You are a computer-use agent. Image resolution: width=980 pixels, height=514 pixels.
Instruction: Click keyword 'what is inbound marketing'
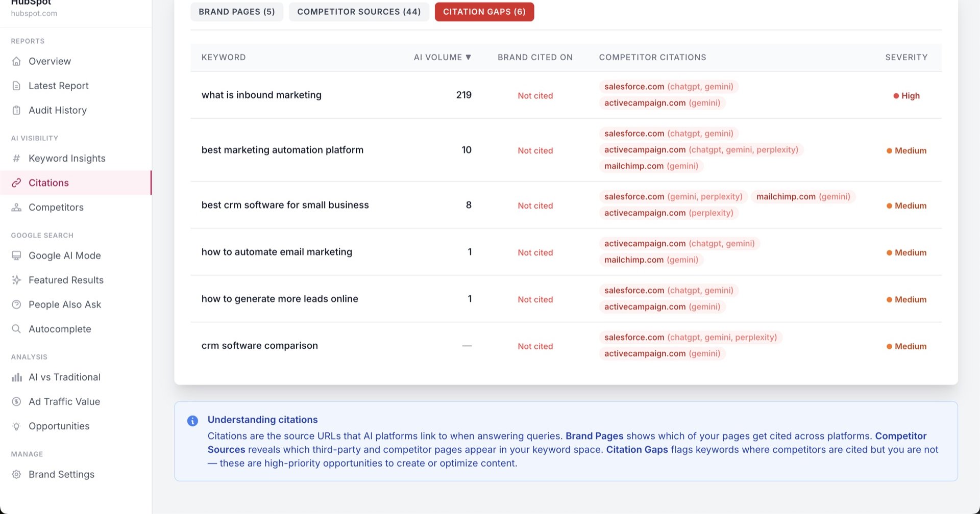261,95
